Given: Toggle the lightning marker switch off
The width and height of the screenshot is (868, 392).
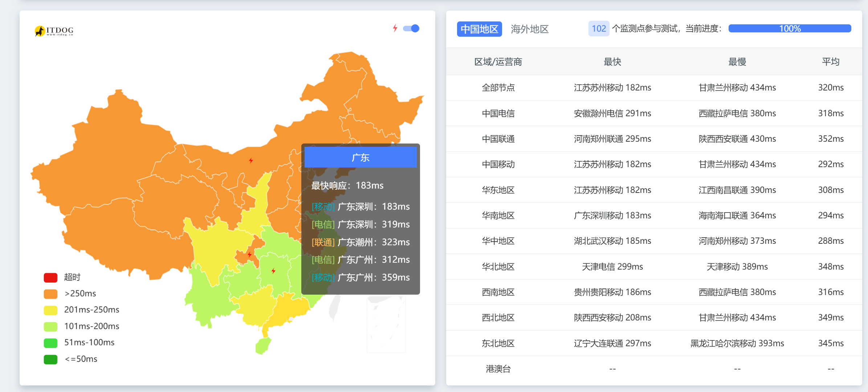Looking at the screenshot, I should (411, 28).
